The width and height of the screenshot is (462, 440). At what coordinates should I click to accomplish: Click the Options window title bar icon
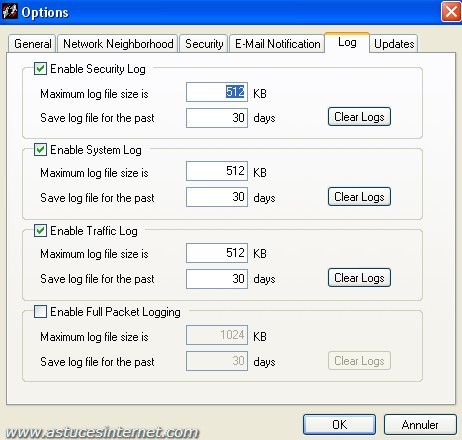coord(10,11)
